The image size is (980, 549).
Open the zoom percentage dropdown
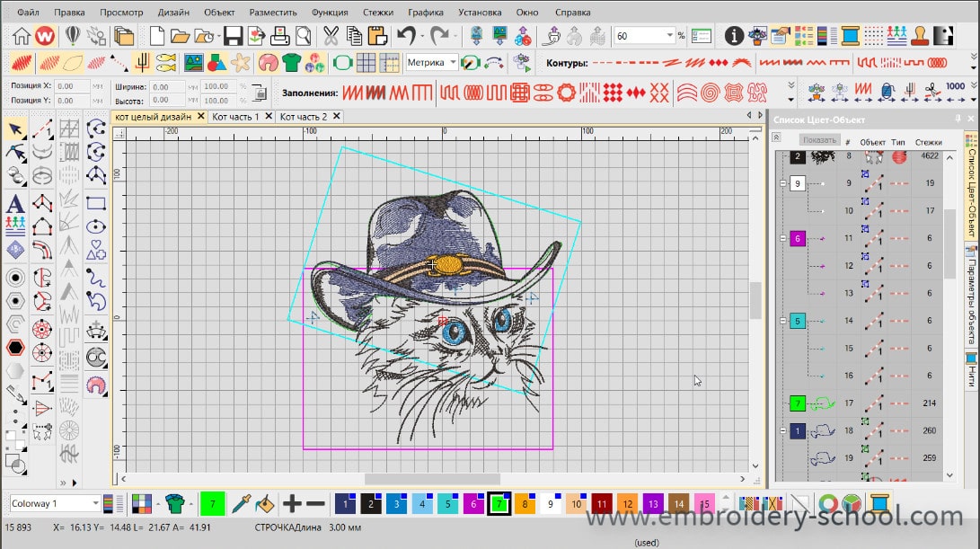[669, 36]
